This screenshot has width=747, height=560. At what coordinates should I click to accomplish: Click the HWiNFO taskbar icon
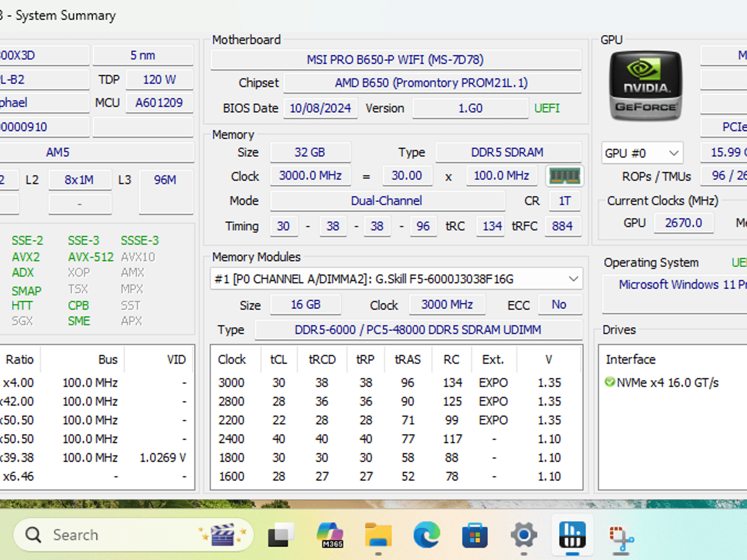click(x=572, y=534)
